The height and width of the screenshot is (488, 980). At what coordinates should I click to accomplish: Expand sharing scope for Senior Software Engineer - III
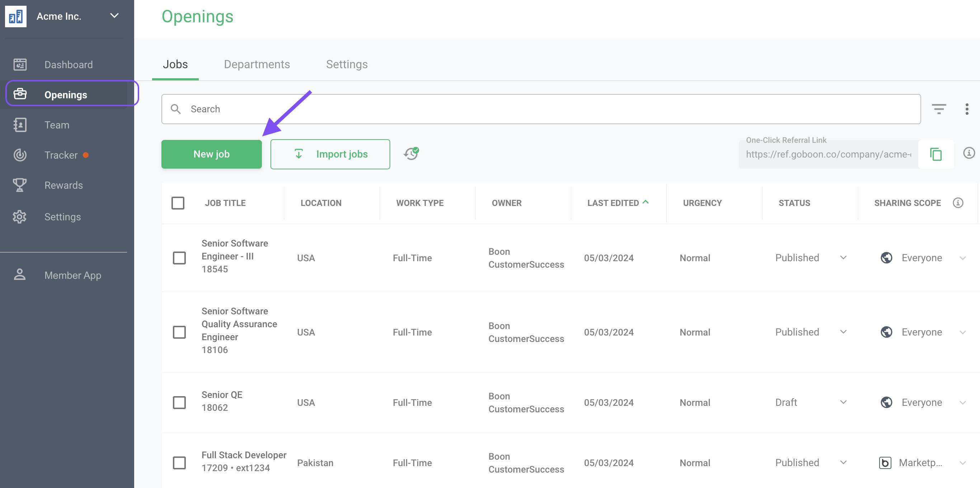click(962, 258)
